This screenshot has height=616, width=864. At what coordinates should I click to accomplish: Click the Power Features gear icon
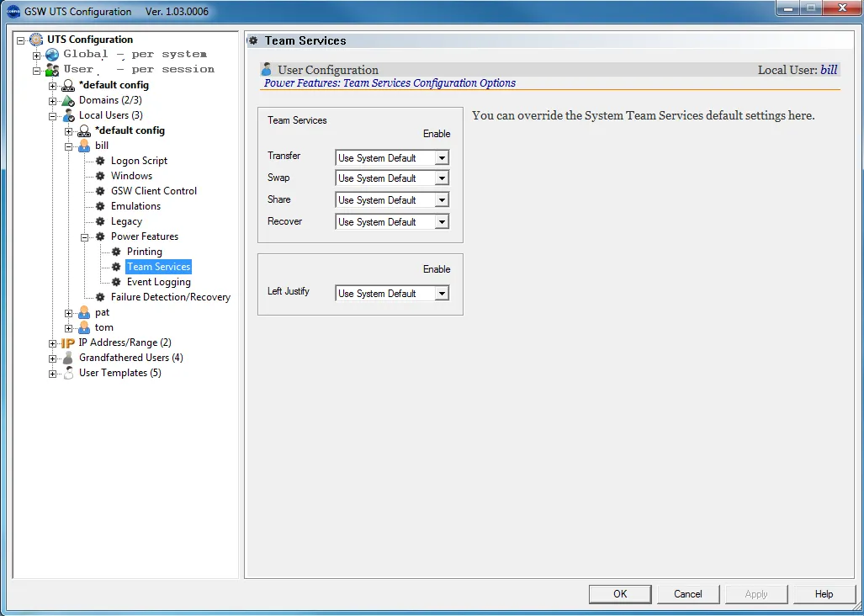(100, 237)
